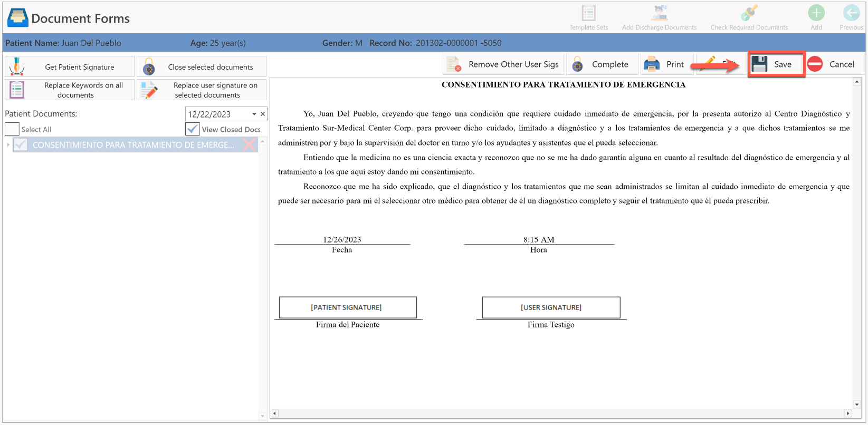Click Close selected documents button
This screenshot has width=868, height=425.
(x=202, y=67)
